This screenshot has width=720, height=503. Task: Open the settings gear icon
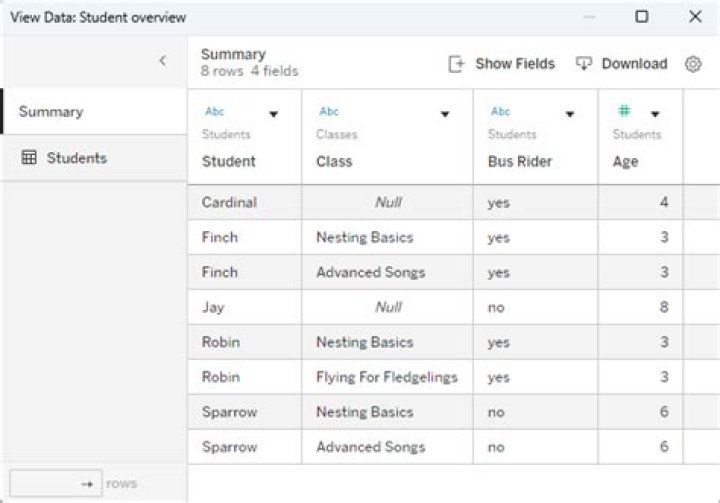[693, 64]
